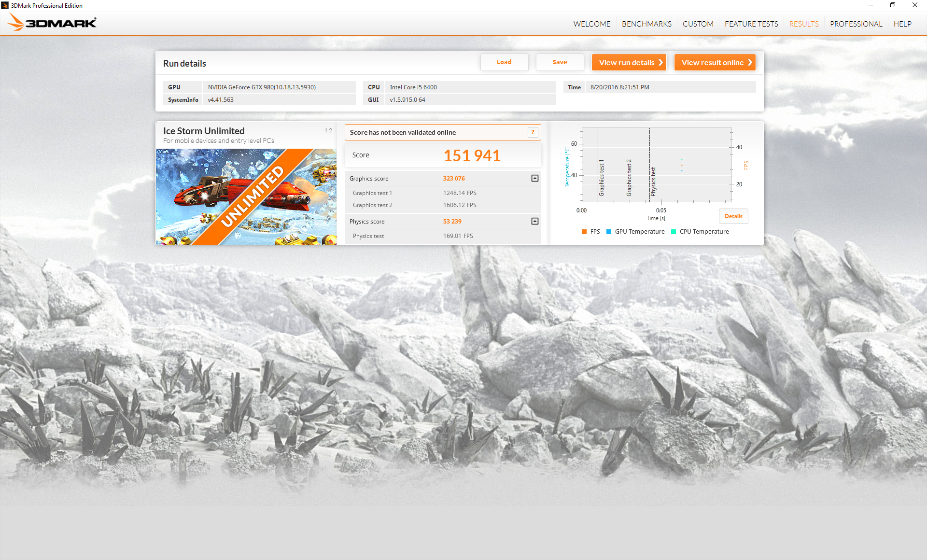Open the Benchmarks tab
This screenshot has width=927, height=560.
(x=646, y=24)
